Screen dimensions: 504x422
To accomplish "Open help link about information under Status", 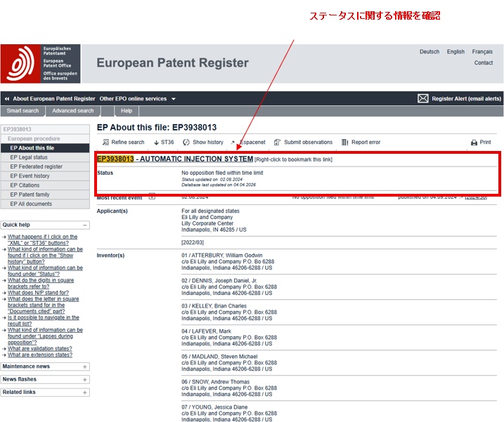I will [45, 271].
